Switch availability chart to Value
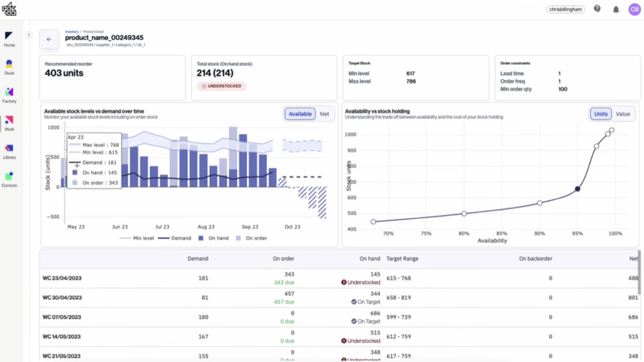Screen dimensions: 644x362 click(623, 114)
